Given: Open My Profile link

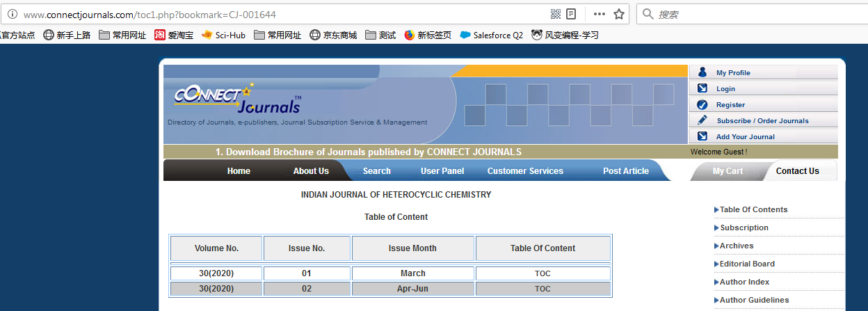Looking at the screenshot, I should point(733,73).
